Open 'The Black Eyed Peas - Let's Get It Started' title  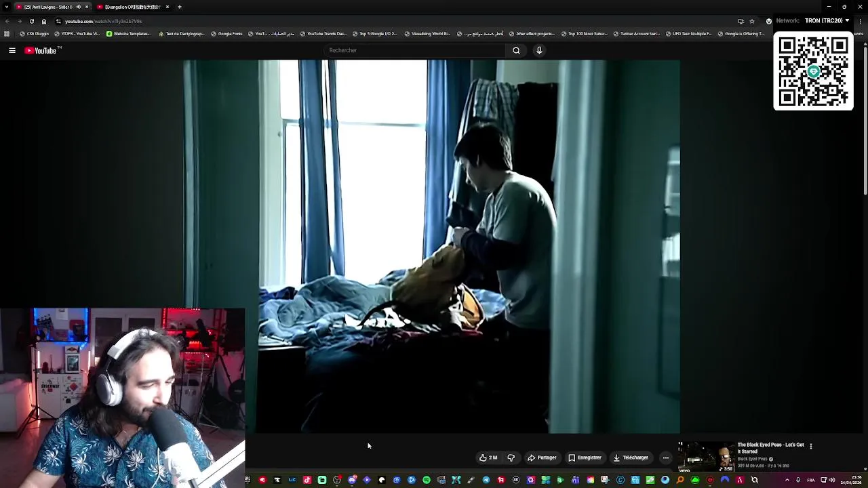(771, 448)
